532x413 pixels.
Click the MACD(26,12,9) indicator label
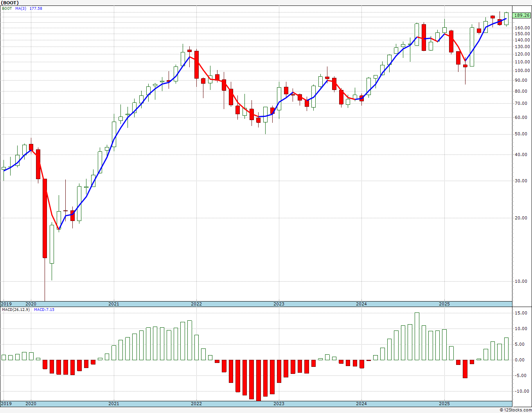click(16, 310)
